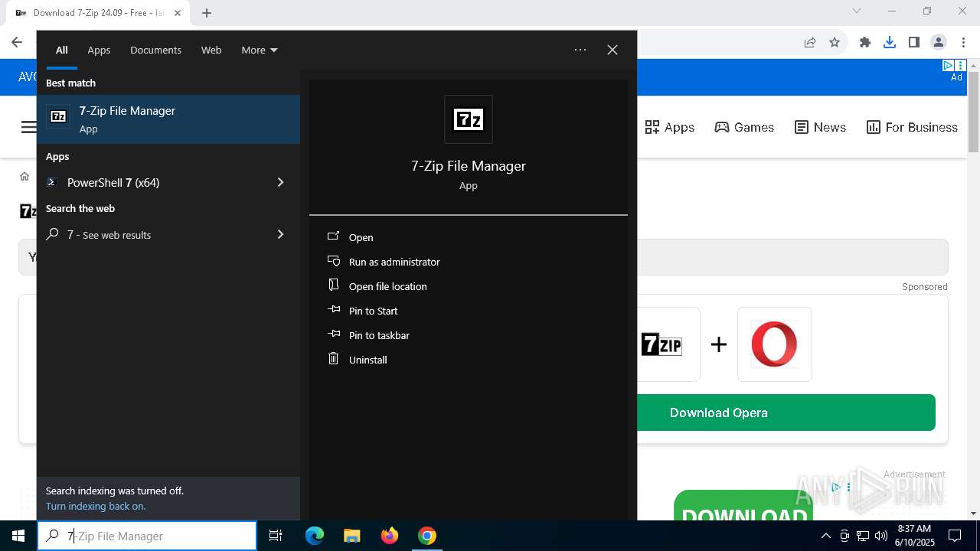The height and width of the screenshot is (551, 980).
Task: Expand the '7 - See web results' arrow
Action: [x=280, y=234]
